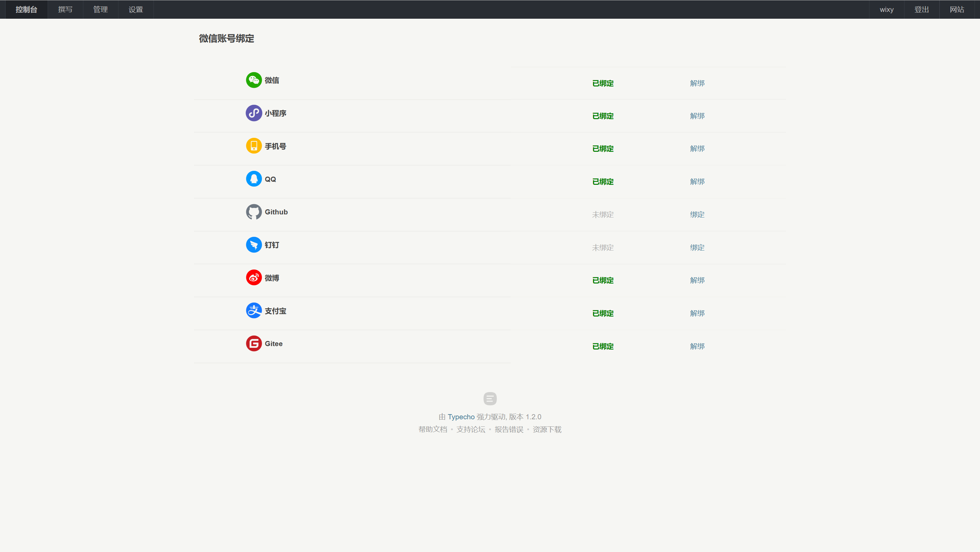Open the 设置 menu in navbar

click(x=136, y=10)
